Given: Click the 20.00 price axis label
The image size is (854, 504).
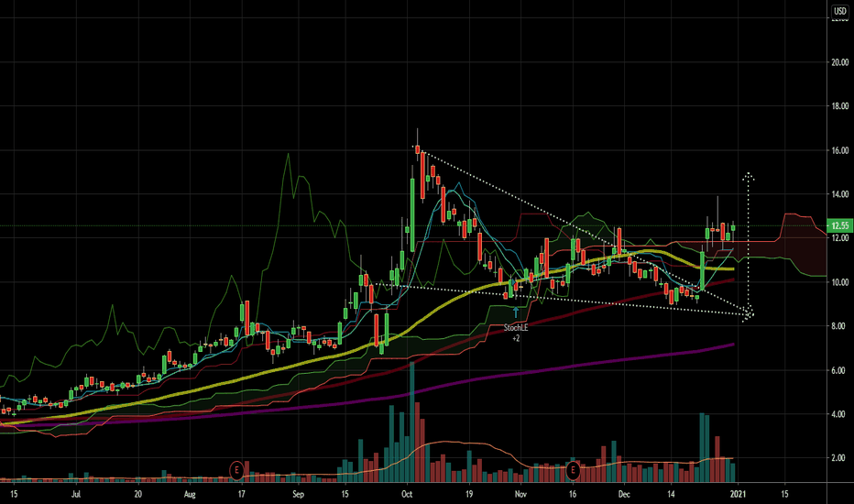Looking at the screenshot, I should coord(840,62).
